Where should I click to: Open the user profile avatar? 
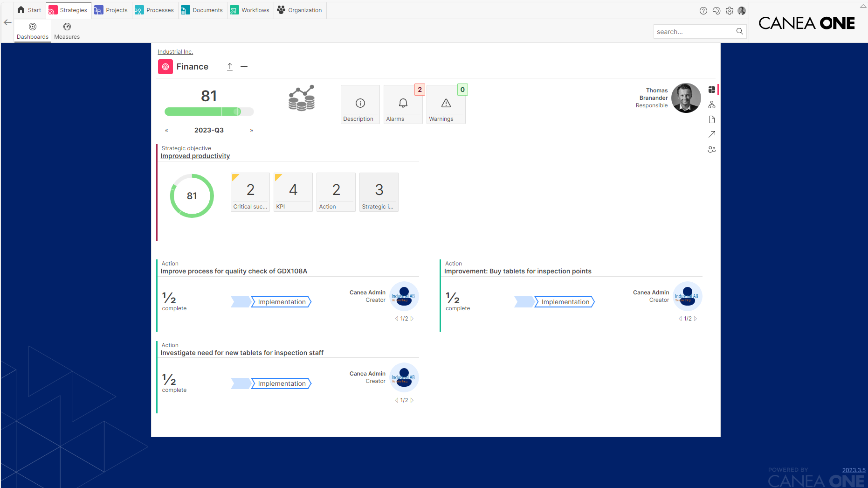point(742,11)
